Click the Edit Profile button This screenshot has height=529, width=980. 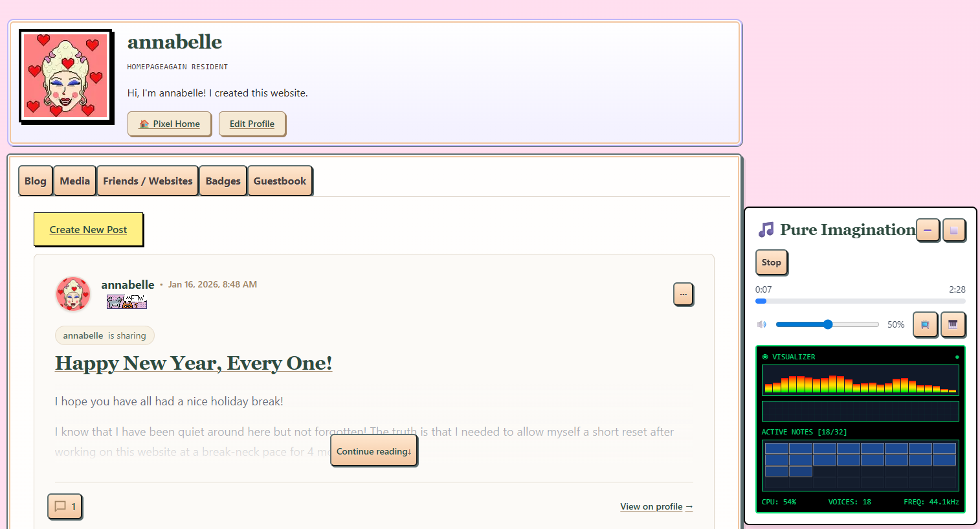(x=252, y=124)
